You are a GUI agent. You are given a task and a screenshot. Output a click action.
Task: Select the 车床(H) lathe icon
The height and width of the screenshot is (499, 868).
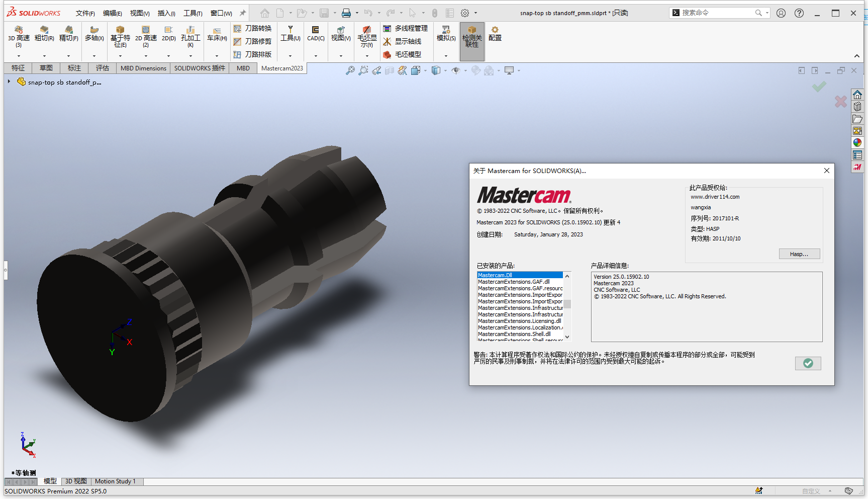[x=217, y=35]
